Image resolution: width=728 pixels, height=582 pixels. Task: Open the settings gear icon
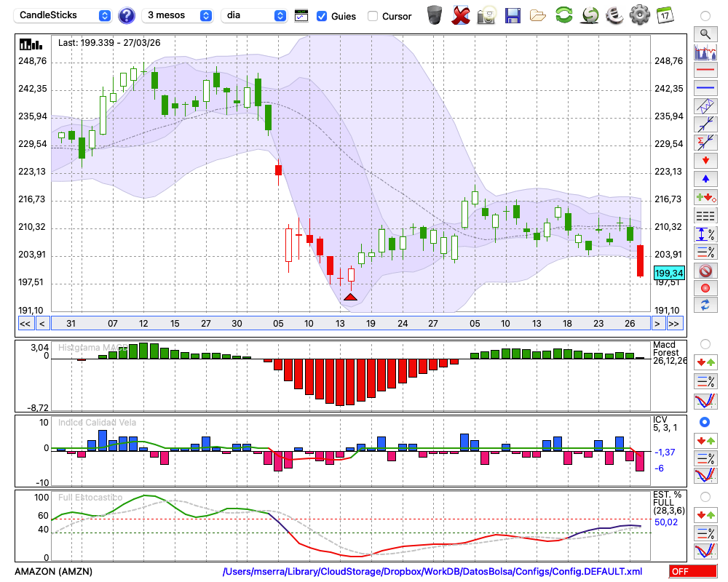639,15
